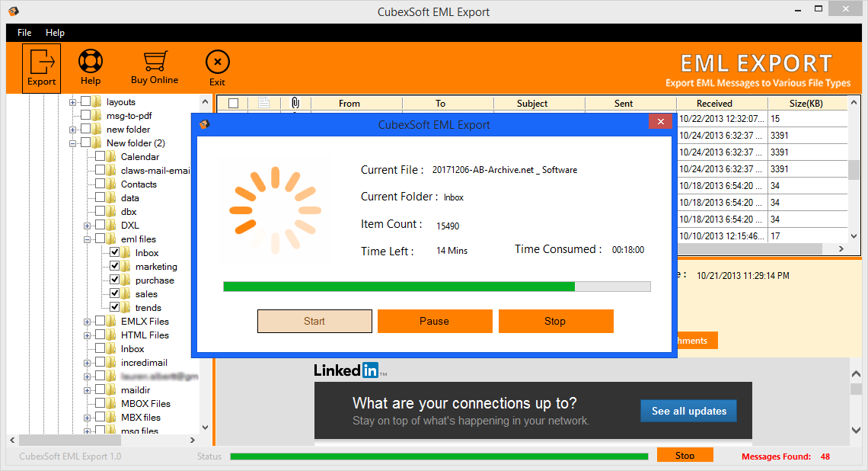Check the select-all messages header checkbox
This screenshot has width=868, height=471.
pyautogui.click(x=234, y=103)
